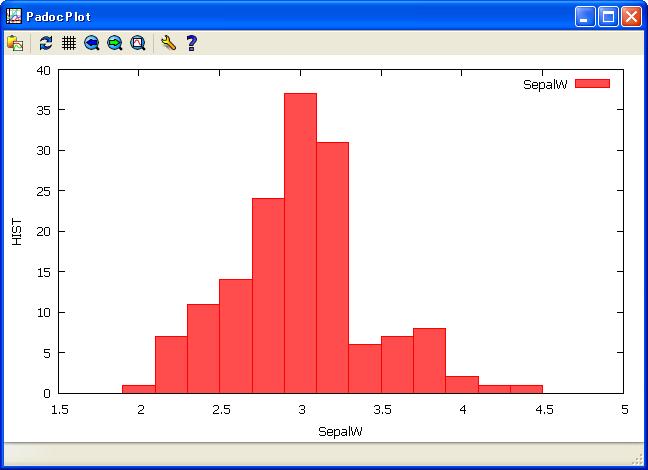The image size is (648, 470).
Task: Open the window system menu icon
Action: click(14, 17)
